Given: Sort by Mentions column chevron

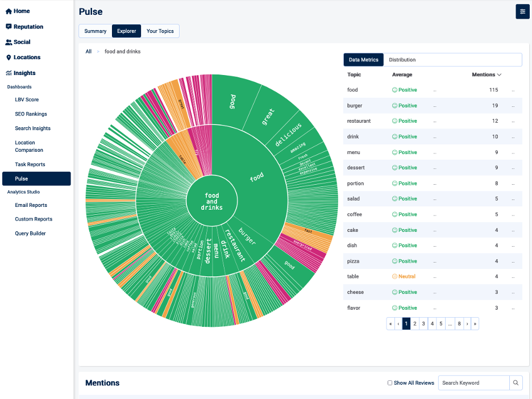Looking at the screenshot, I should coord(500,75).
